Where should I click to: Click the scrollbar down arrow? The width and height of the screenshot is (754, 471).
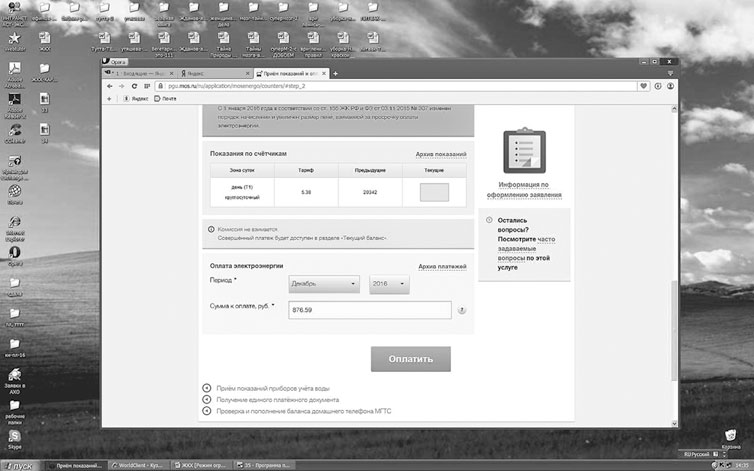[674, 423]
